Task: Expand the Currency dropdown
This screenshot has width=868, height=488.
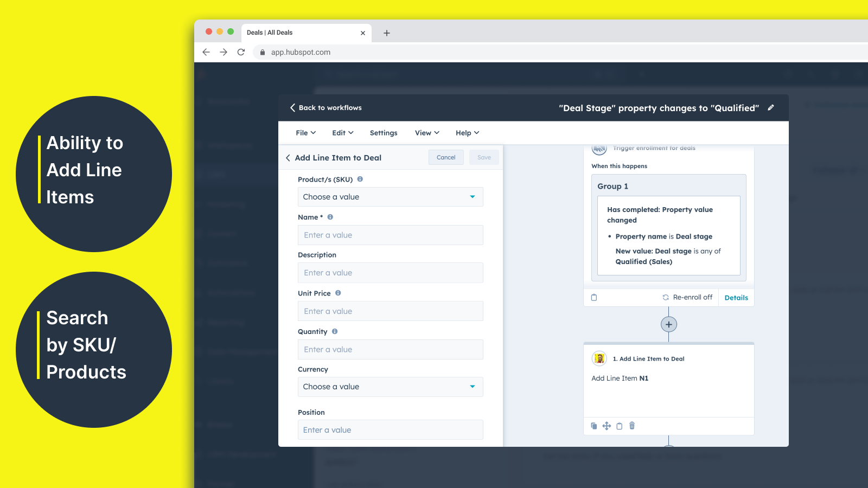Action: 390,387
